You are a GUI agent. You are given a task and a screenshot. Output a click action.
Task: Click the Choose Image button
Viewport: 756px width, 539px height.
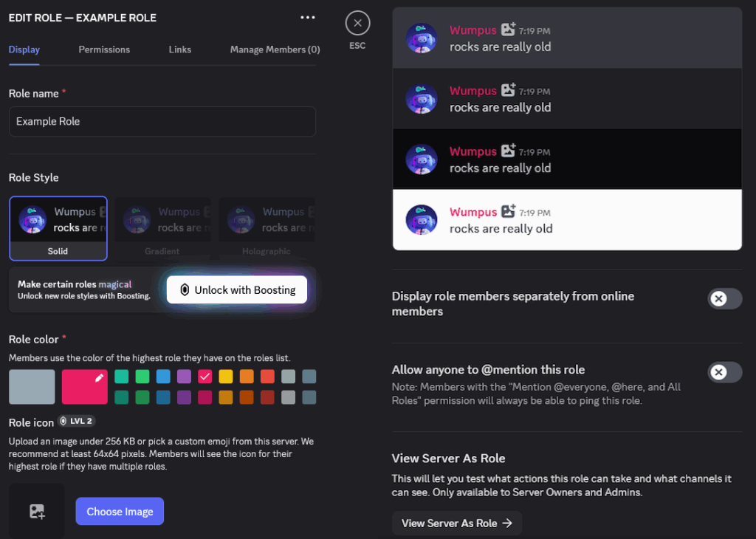point(120,511)
